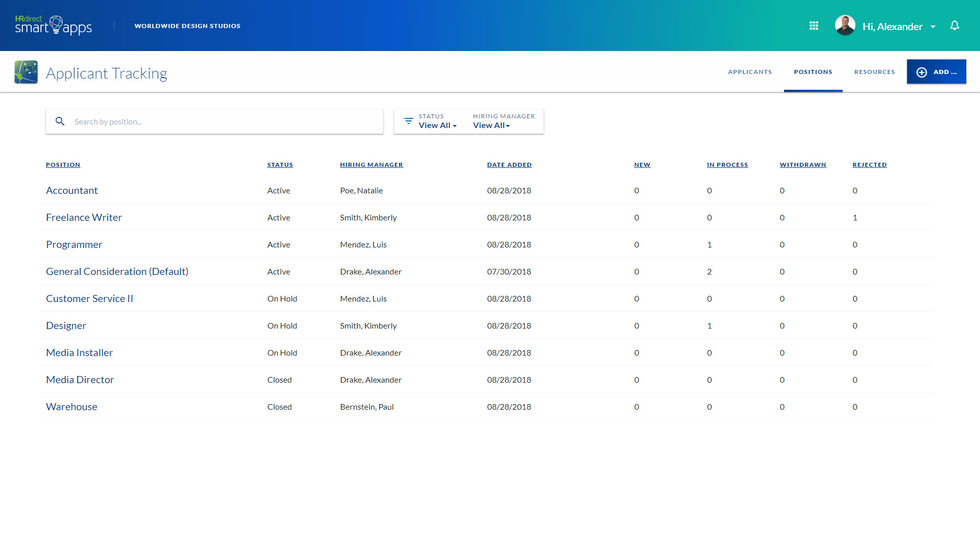Viewport: 980px width, 551px height.
Task: Click Warehouse's Closed status
Action: point(279,407)
